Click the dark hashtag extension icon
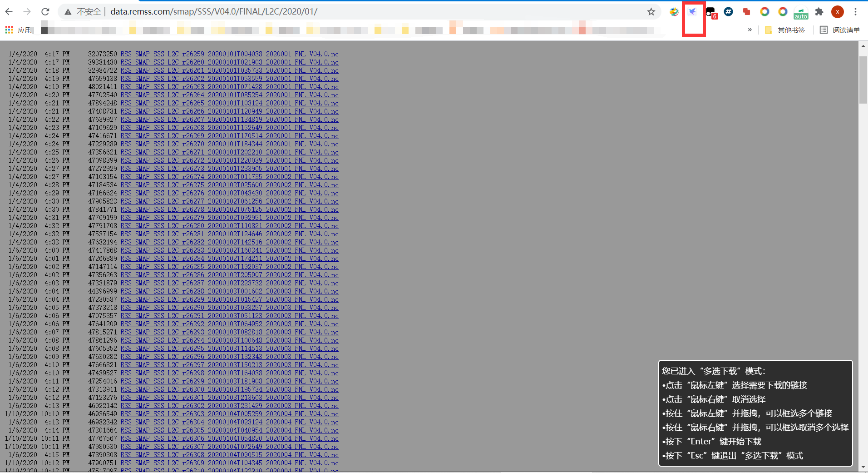Image resolution: width=868 pixels, height=473 pixels. (728, 12)
